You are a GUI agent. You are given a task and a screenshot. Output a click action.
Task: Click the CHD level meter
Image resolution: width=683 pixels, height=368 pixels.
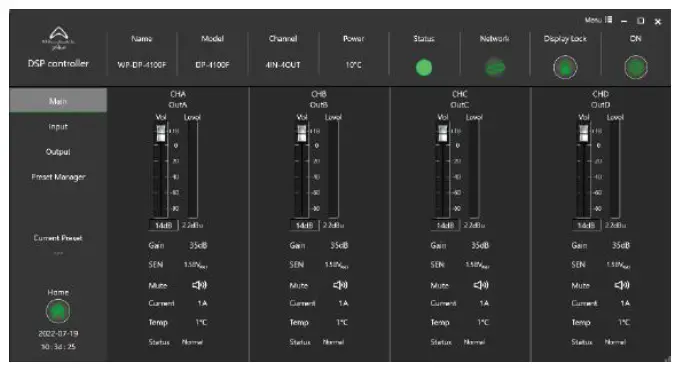(x=615, y=169)
